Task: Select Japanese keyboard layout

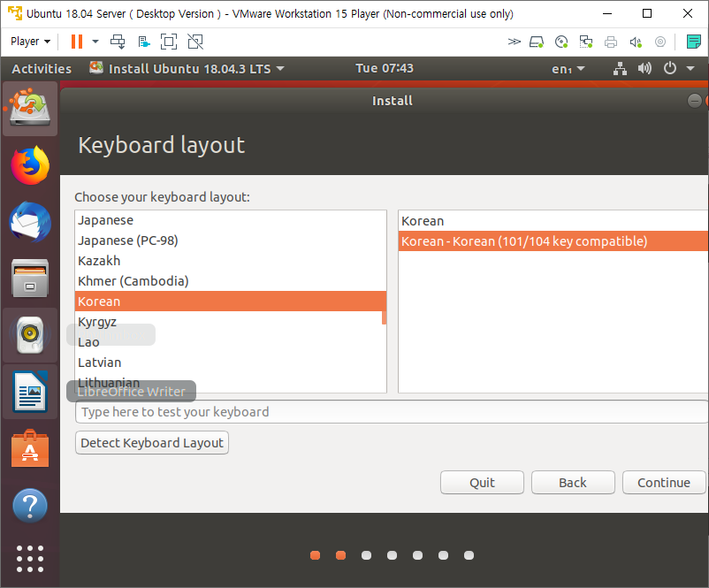Action: pyautogui.click(x=231, y=220)
